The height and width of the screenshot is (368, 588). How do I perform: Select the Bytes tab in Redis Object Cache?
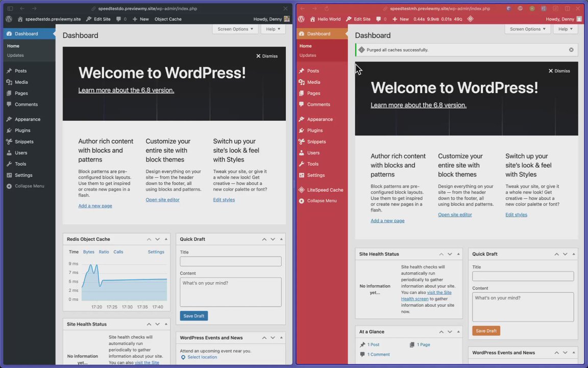[x=88, y=252]
